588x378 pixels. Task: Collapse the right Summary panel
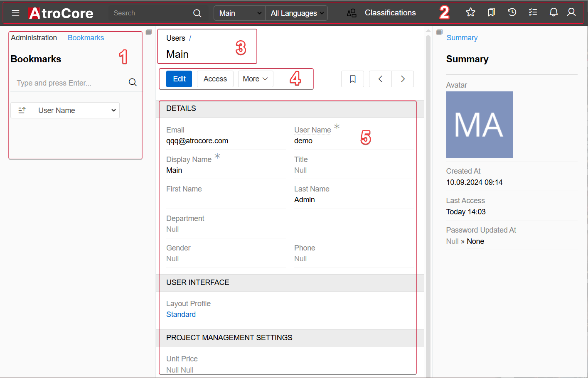click(439, 32)
